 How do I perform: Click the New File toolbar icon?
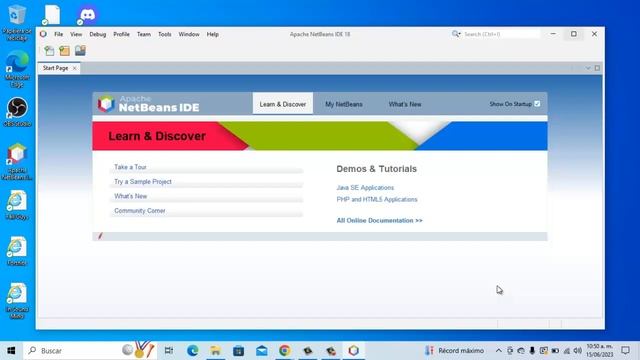[49, 51]
